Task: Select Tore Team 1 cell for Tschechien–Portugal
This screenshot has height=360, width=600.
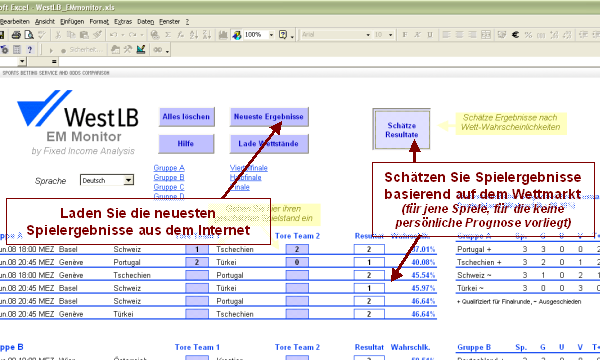Action: click(197, 275)
